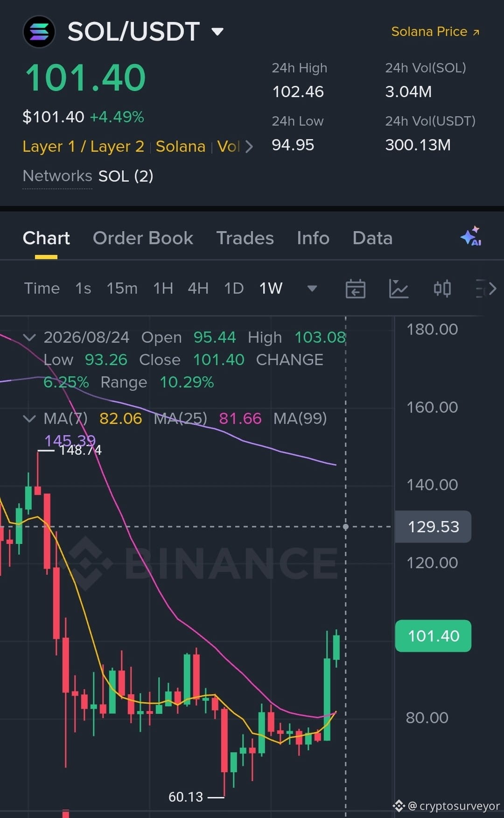Tap the 2026/08/24 candle date
This screenshot has height=818, width=504.
(x=86, y=338)
